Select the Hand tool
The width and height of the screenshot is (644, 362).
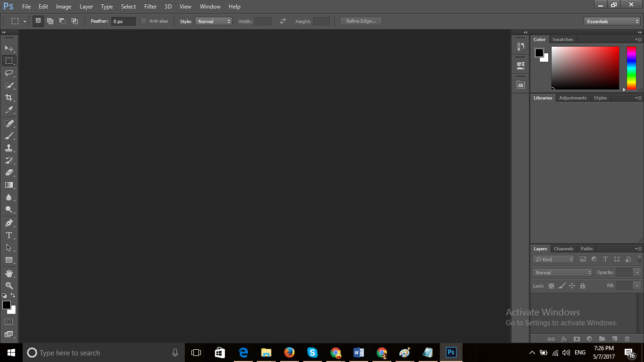(x=9, y=273)
